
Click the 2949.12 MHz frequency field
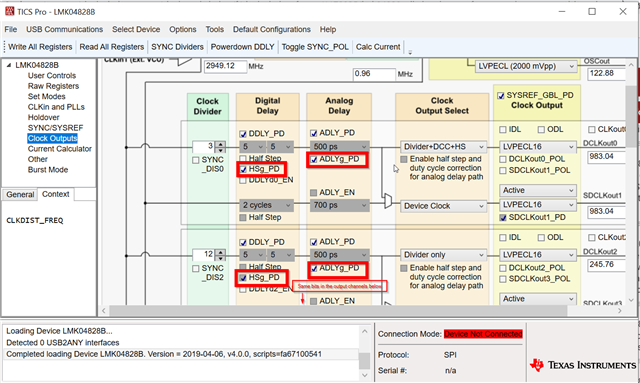(x=225, y=66)
